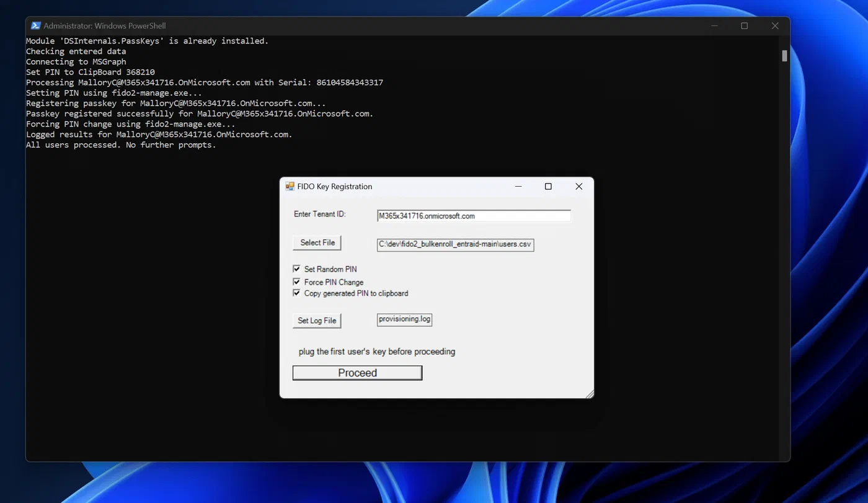
Task: Focus the Enter Tenant ID text field
Action: (474, 216)
